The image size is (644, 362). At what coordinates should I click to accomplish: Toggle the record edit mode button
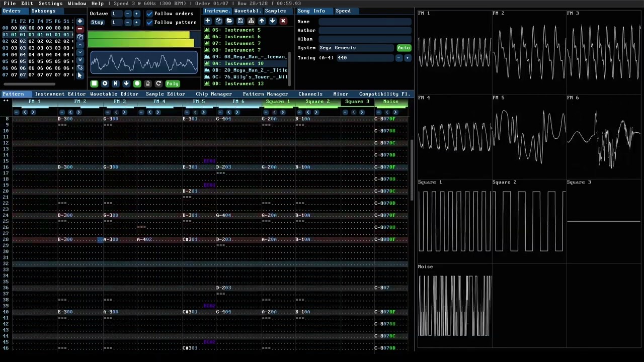click(x=137, y=83)
